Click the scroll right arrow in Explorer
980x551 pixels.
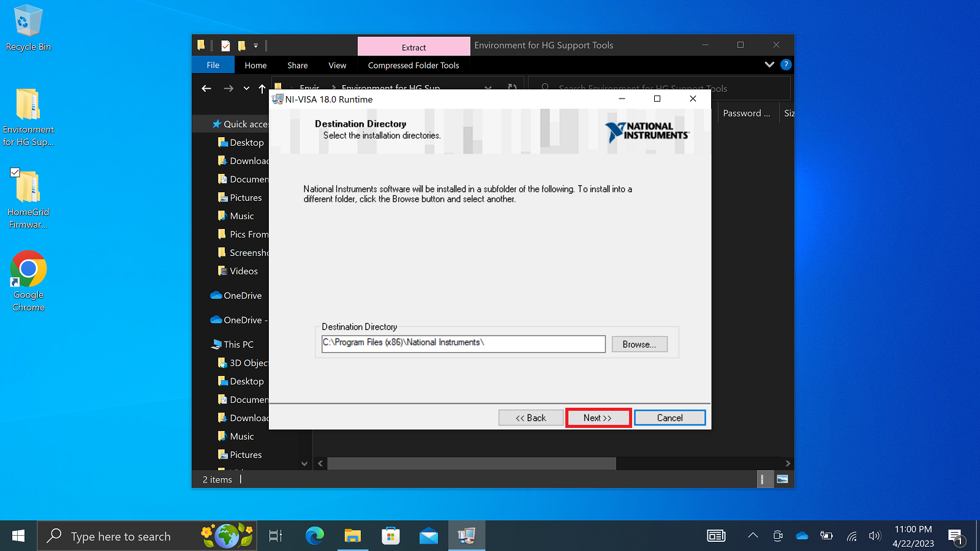pyautogui.click(x=788, y=463)
